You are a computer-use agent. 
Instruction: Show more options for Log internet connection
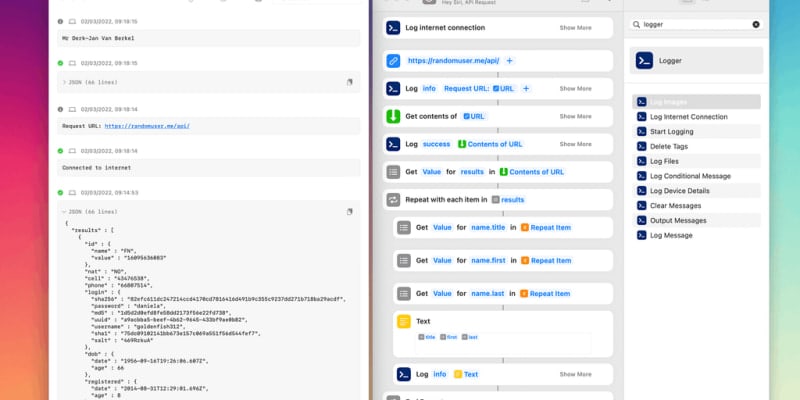pos(576,28)
